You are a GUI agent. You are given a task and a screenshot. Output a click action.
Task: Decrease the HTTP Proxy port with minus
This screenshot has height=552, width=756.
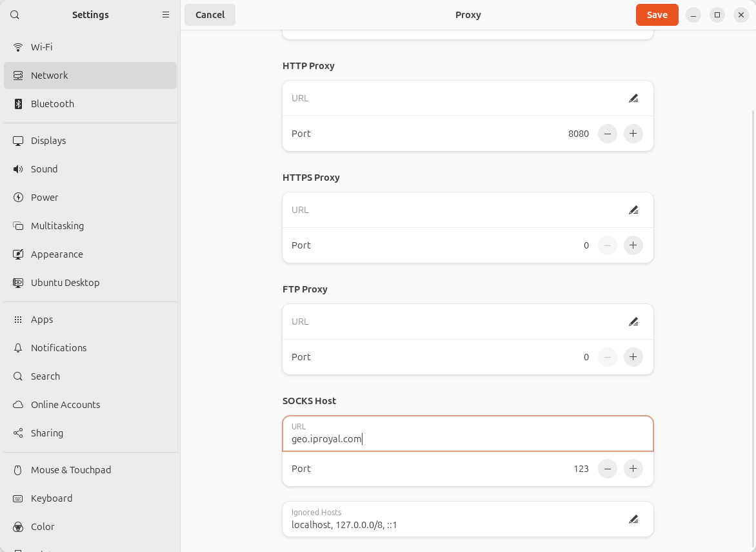click(x=607, y=134)
